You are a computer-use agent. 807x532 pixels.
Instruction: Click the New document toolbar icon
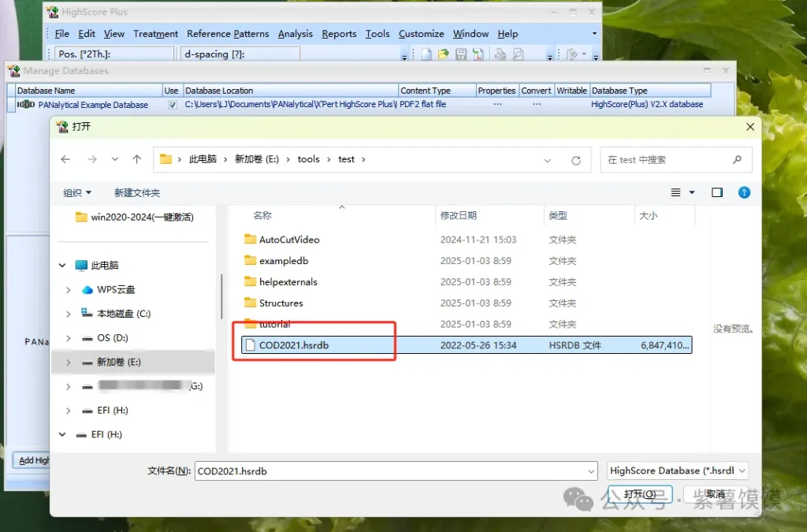[426, 54]
